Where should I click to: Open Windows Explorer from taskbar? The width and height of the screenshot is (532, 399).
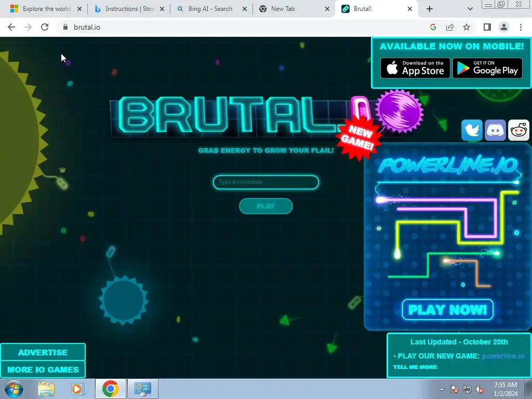(46, 389)
